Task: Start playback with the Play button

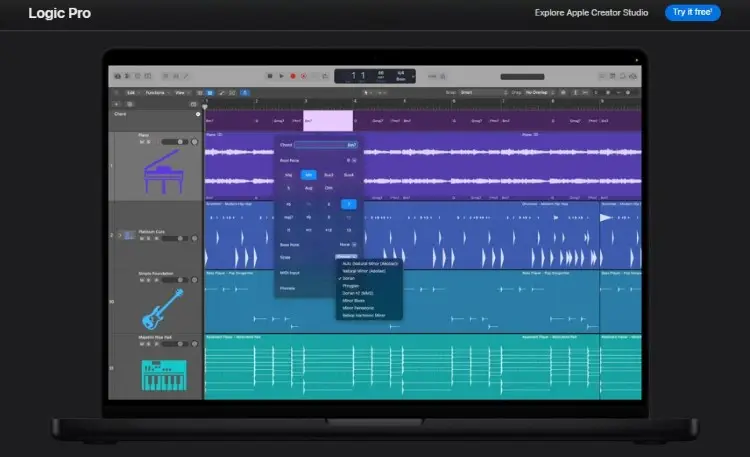Action: [281, 76]
